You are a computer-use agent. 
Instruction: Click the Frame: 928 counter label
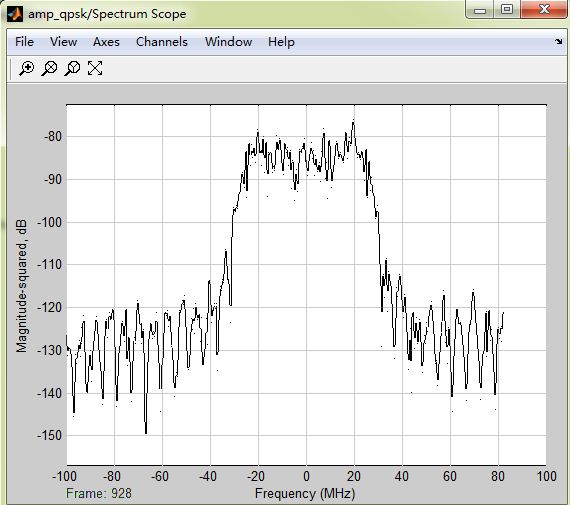click(x=99, y=493)
